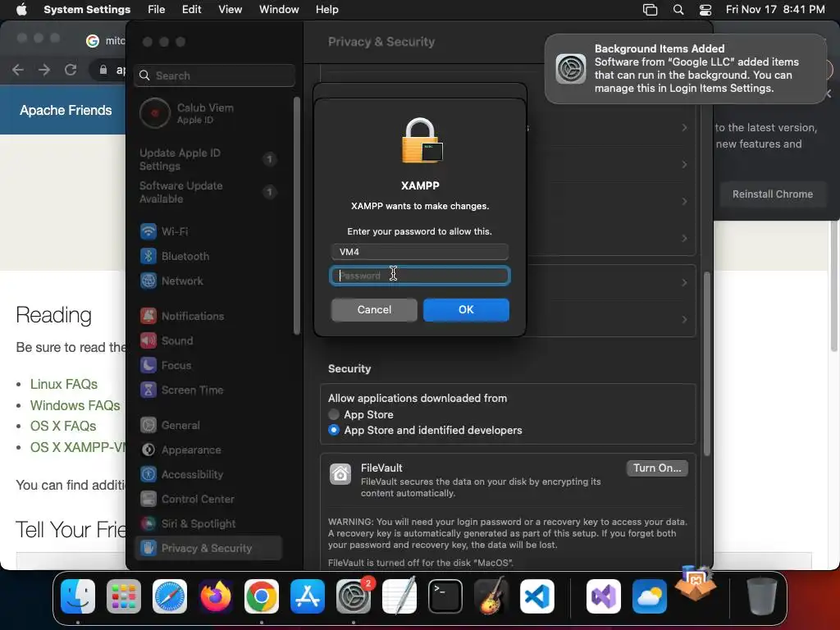
Task: Select the Network globe icon in sidebar
Action: click(148, 281)
